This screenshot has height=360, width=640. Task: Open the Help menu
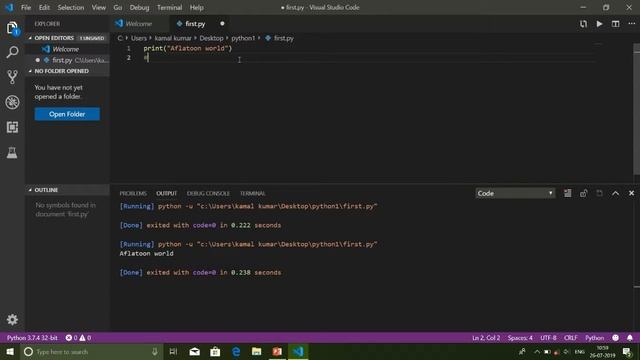pyautogui.click(x=196, y=7)
